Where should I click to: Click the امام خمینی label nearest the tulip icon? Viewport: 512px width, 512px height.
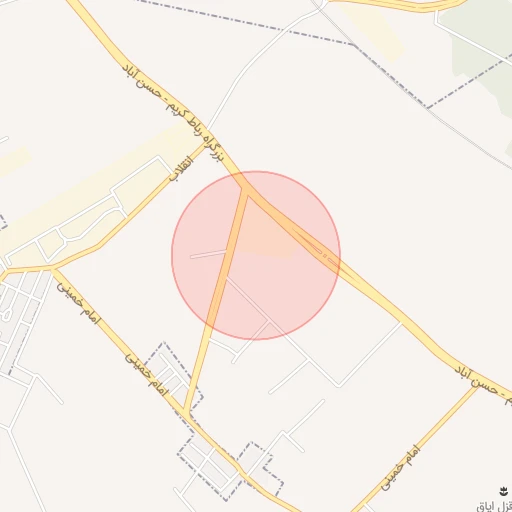400,467
